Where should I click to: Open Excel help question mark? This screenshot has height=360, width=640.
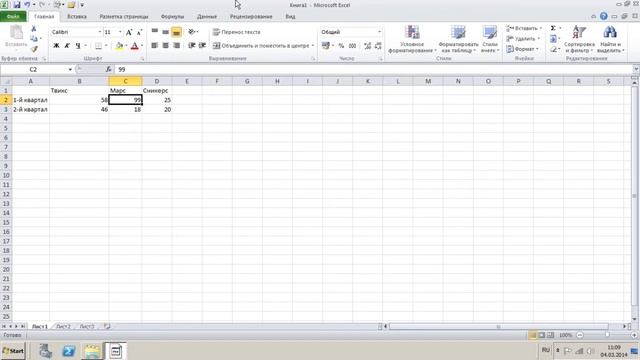(604, 16)
